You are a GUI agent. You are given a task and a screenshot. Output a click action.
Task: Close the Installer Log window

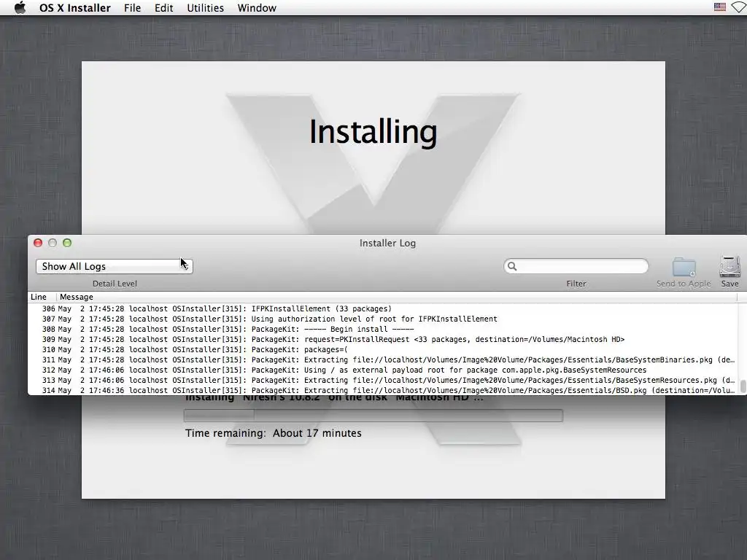[38, 243]
